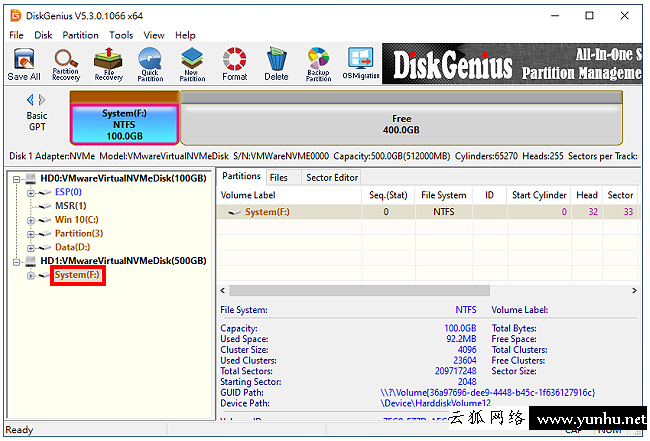Screen dimensions: 650x441
Task: Click the GUID Path volume value
Action: coord(488,393)
